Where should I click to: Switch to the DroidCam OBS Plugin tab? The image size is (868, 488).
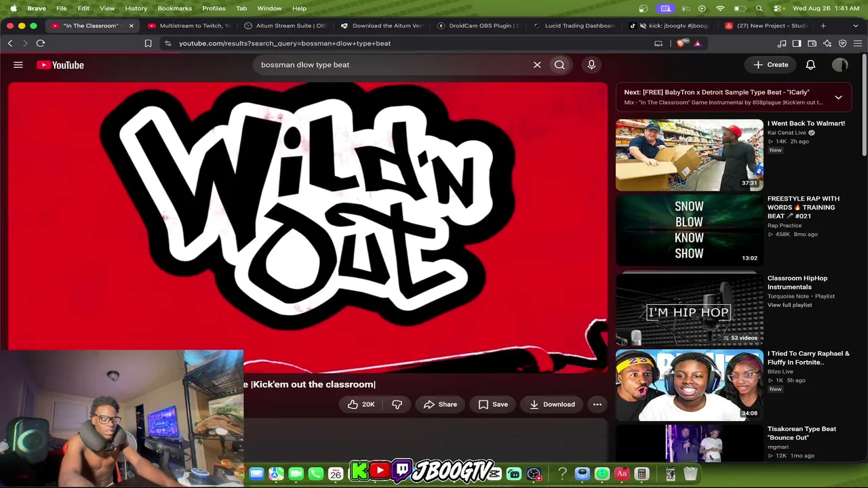479,26
